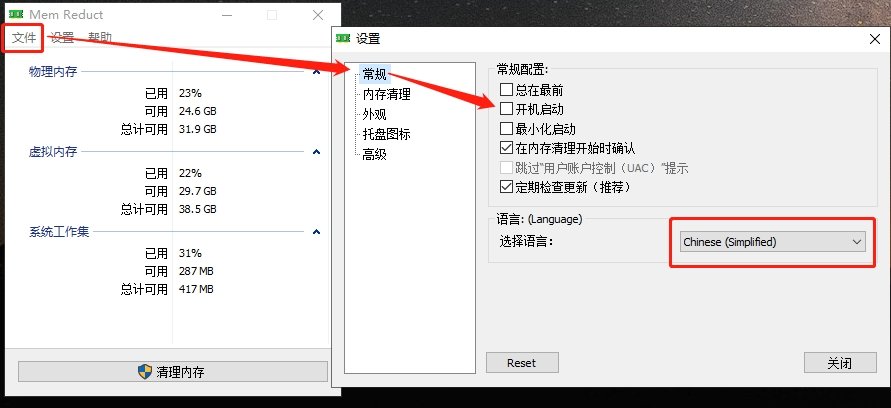
Task: Open the Chinese (Simplified) language dropdown
Action: 772,242
